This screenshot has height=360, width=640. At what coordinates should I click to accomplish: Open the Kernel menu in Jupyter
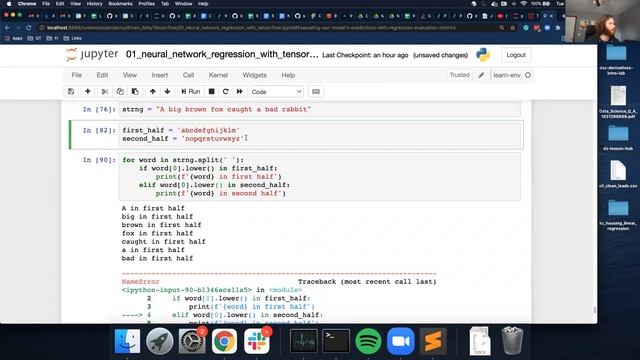coord(218,75)
